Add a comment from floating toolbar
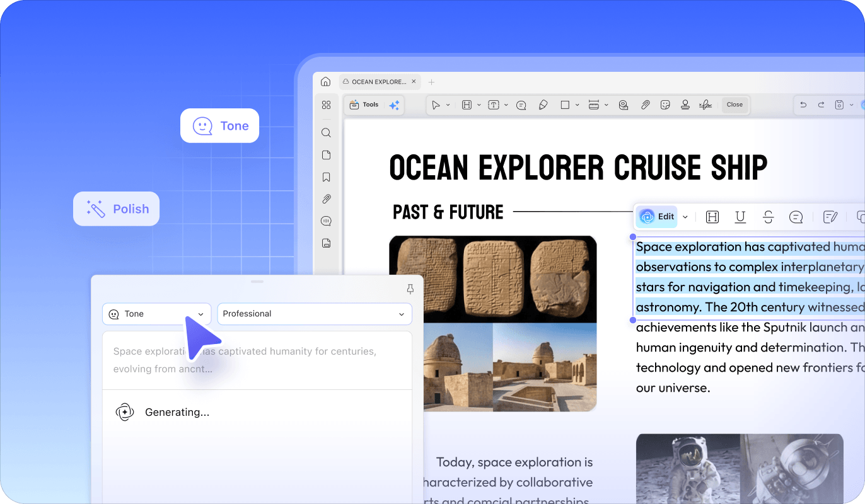Image resolution: width=865 pixels, height=504 pixels. click(796, 217)
